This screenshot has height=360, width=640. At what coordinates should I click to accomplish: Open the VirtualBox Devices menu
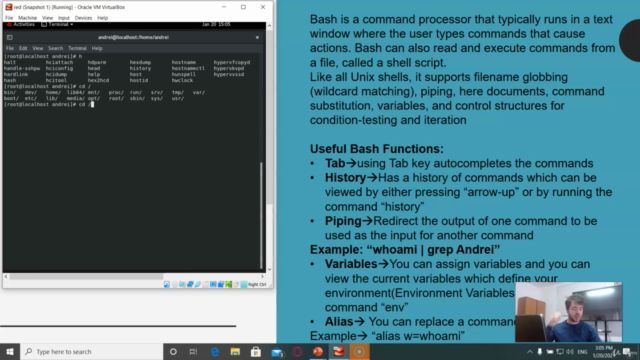click(x=83, y=18)
